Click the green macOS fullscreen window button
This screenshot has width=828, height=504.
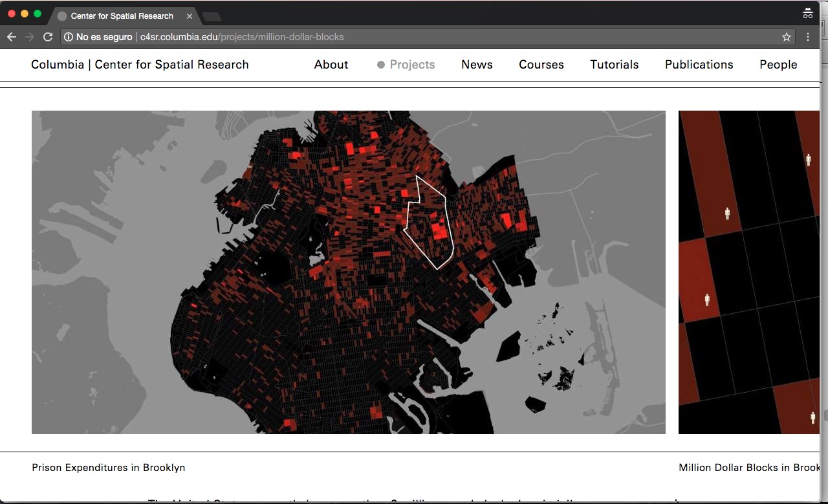point(38,14)
